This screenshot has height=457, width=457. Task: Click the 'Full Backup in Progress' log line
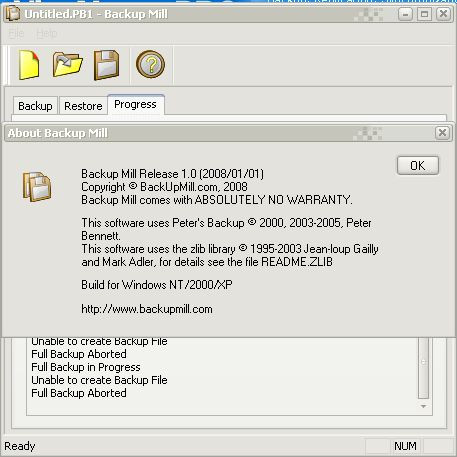86,367
